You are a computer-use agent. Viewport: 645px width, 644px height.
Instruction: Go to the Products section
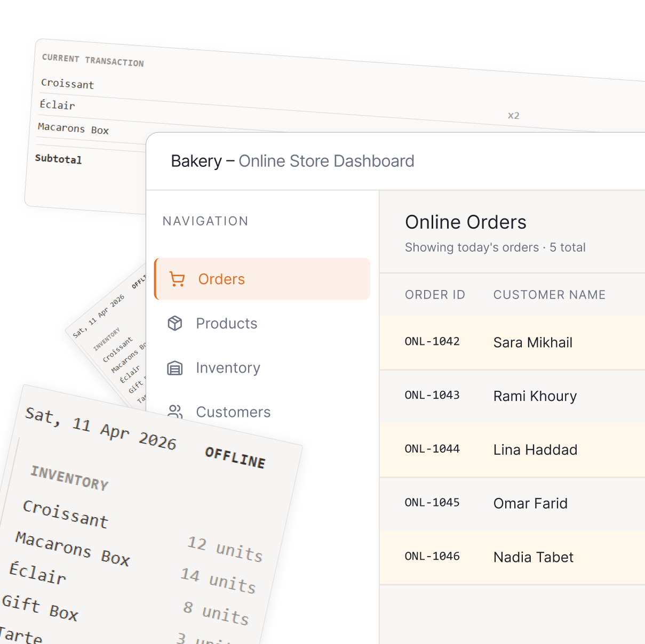pyautogui.click(x=226, y=324)
